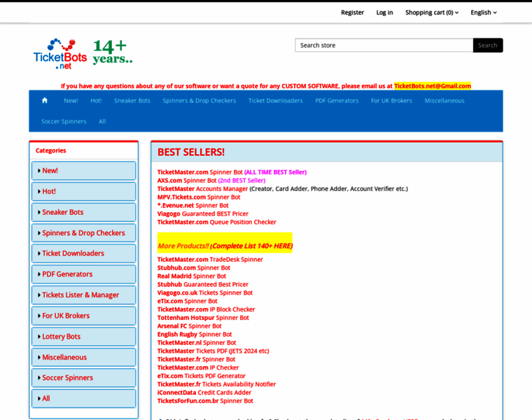Expand Ticket Downloaders sidebar category
Viewport: 532px width, 420px height.
point(84,253)
